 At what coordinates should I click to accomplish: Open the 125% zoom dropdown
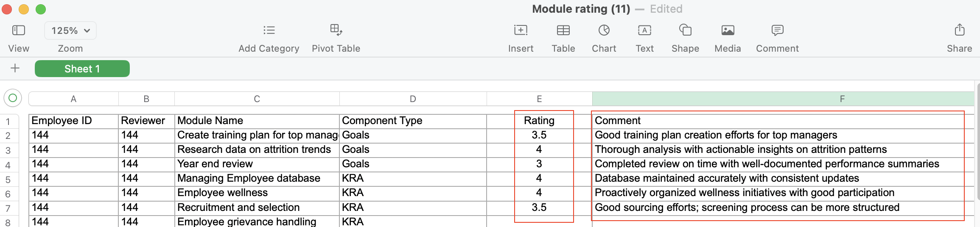[70, 30]
